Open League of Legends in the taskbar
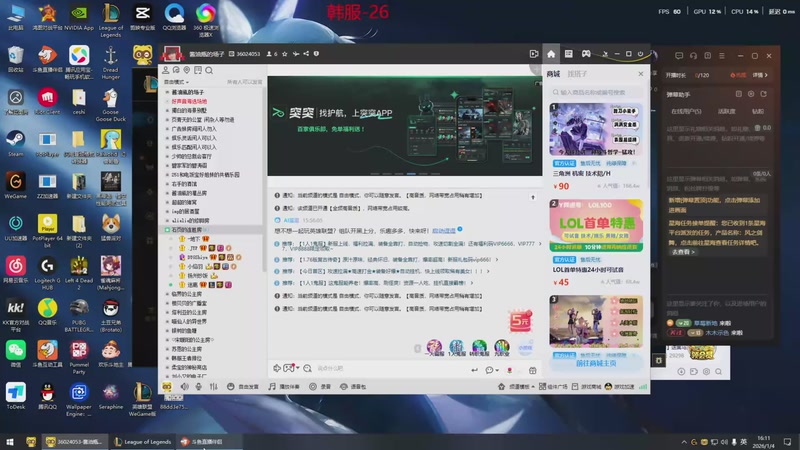This screenshot has width=800, height=450. (142, 442)
